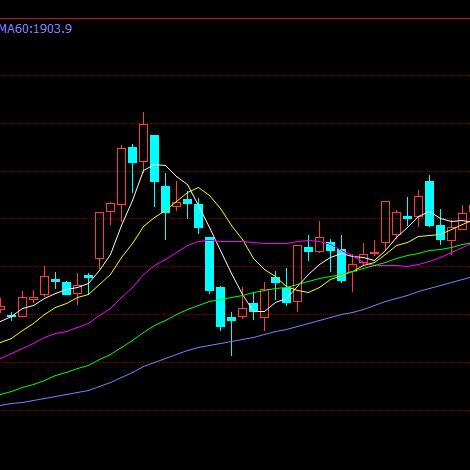Click the solid red border line at chart top
The height and width of the screenshot is (470, 470).
tap(235, 19)
